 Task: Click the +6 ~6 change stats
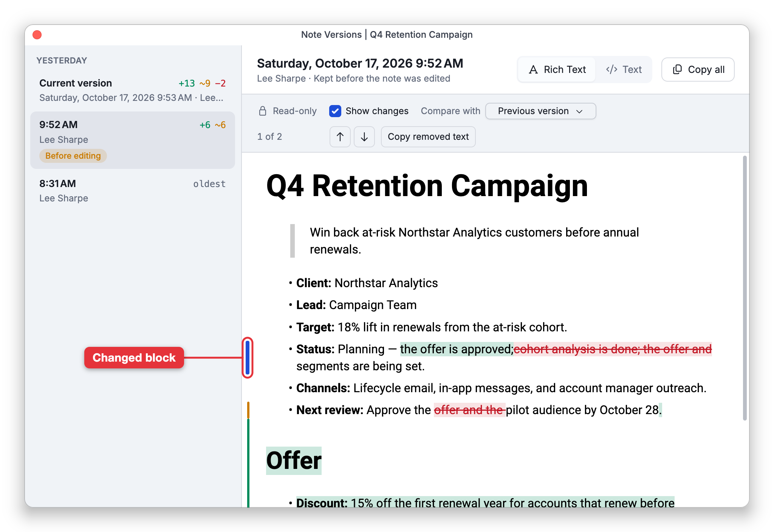coord(212,125)
